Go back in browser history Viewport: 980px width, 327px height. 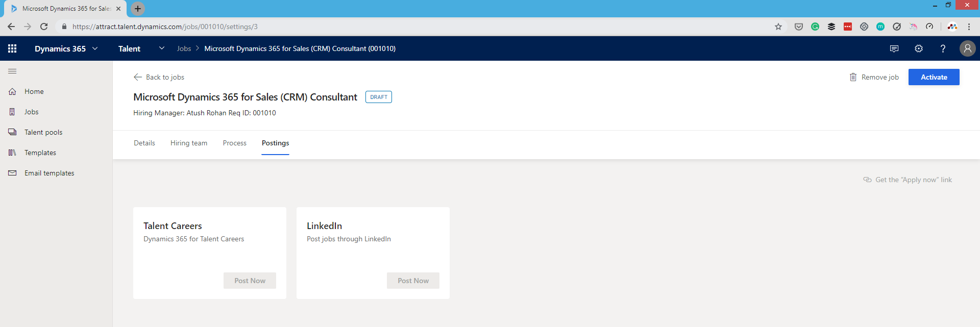click(x=11, y=27)
